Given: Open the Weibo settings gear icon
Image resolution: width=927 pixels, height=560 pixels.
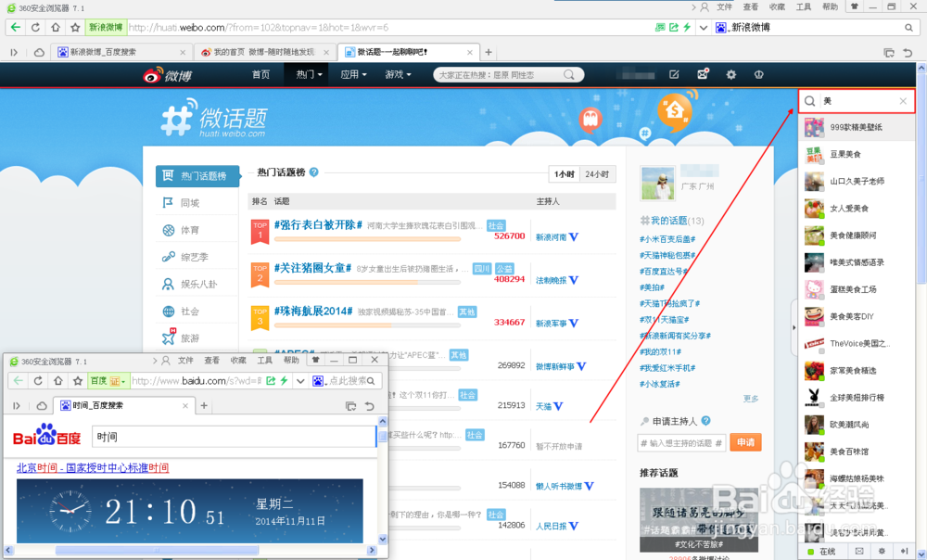Looking at the screenshot, I should (731, 74).
